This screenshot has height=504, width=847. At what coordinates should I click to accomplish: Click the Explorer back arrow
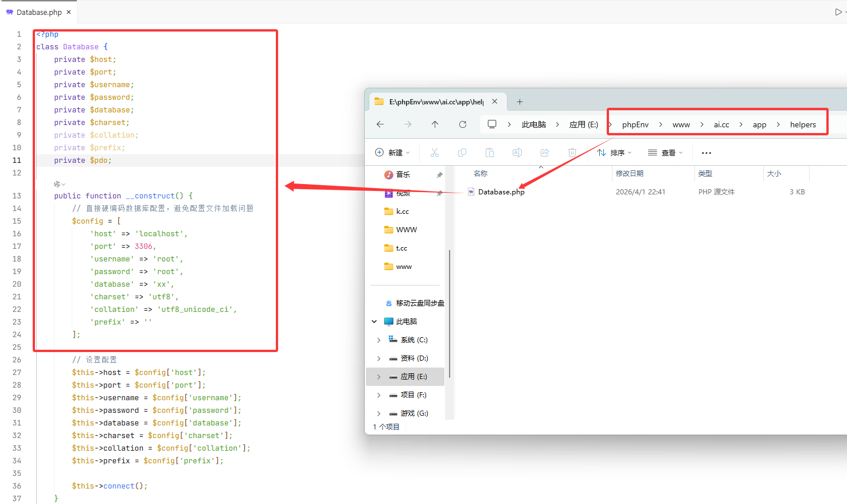(x=380, y=124)
